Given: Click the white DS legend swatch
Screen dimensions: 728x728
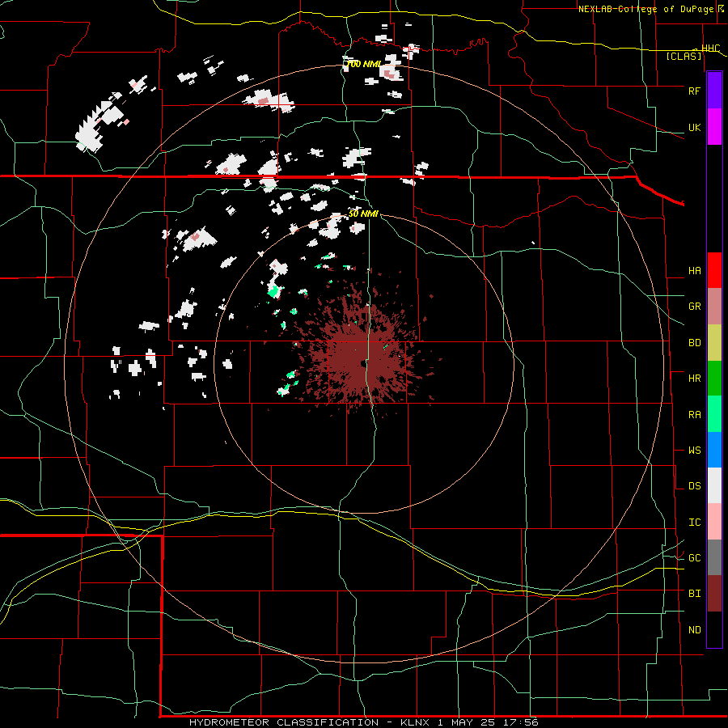Looking at the screenshot, I should tap(714, 485).
